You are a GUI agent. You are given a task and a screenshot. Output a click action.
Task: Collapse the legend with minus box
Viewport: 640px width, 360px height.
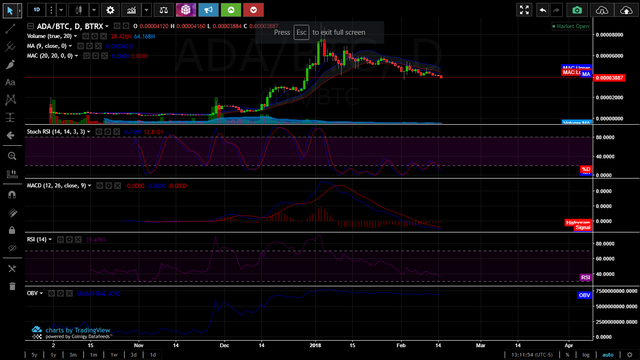(x=31, y=26)
